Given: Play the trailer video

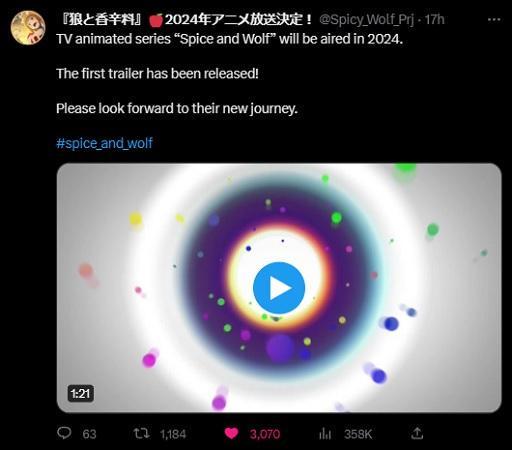Looking at the screenshot, I should [279, 288].
